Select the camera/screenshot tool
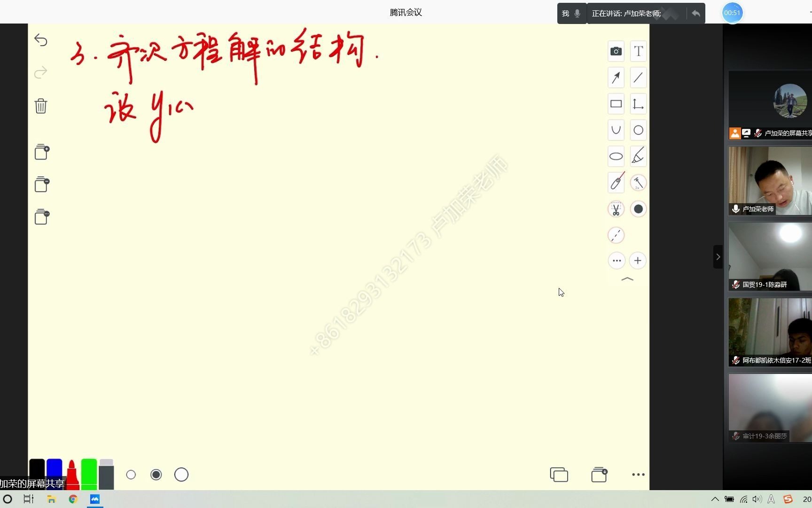Screen dimensions: 812x508 click(616, 51)
